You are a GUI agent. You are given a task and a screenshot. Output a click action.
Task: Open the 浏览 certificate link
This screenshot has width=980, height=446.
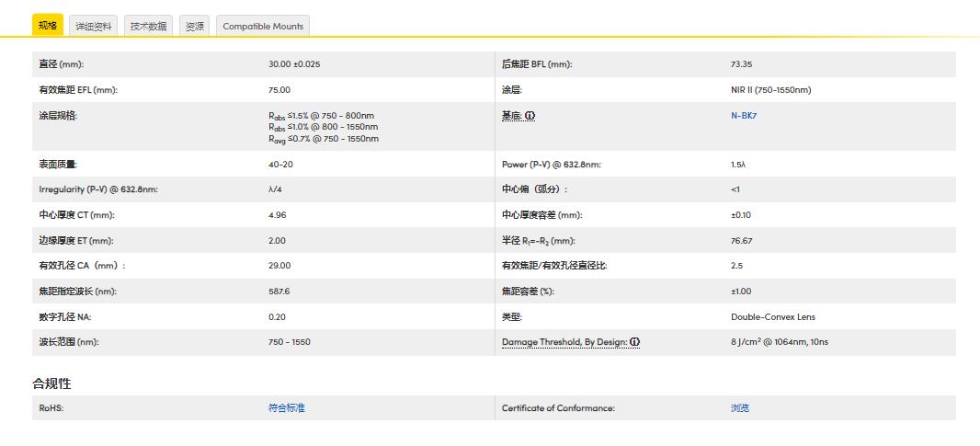(x=739, y=407)
